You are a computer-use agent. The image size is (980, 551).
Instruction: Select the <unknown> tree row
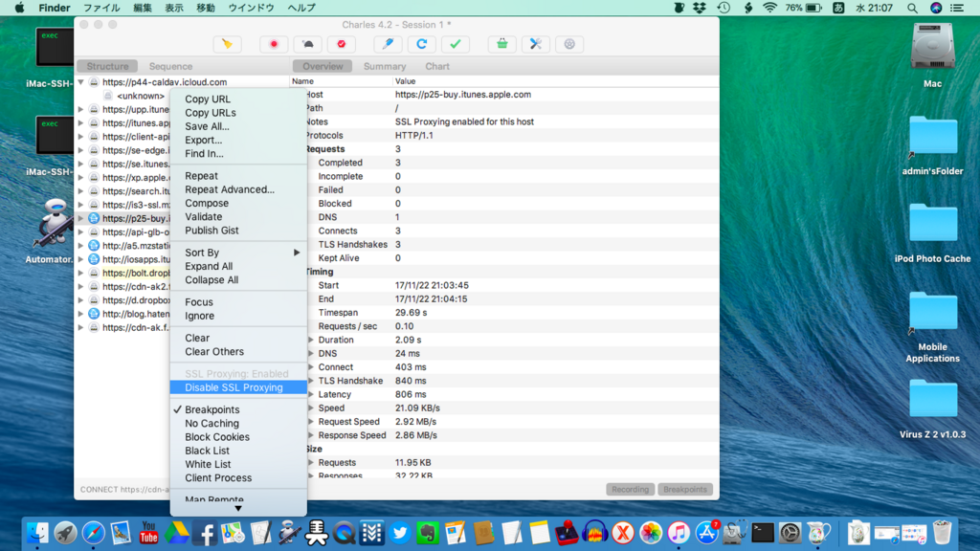click(141, 96)
